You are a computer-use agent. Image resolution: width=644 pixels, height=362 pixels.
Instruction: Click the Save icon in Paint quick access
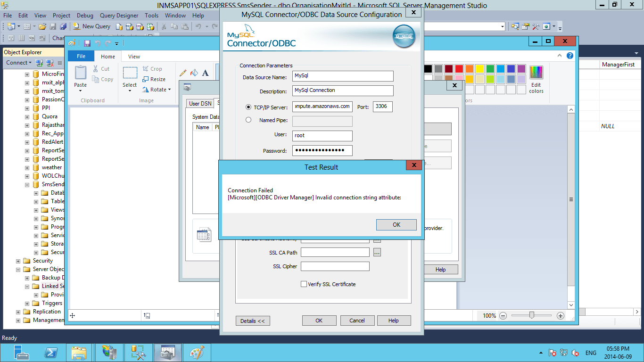tap(87, 43)
